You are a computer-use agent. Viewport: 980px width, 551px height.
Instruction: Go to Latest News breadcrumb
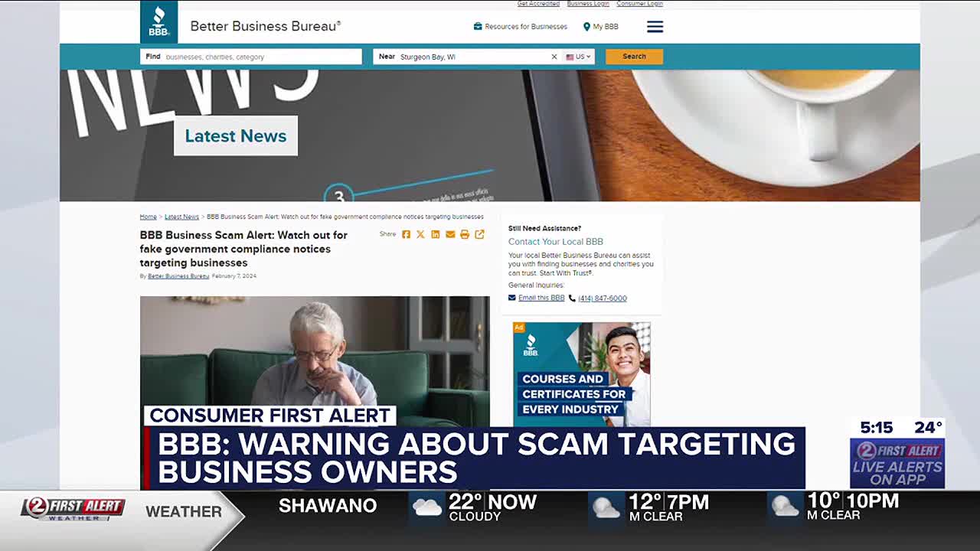[181, 217]
